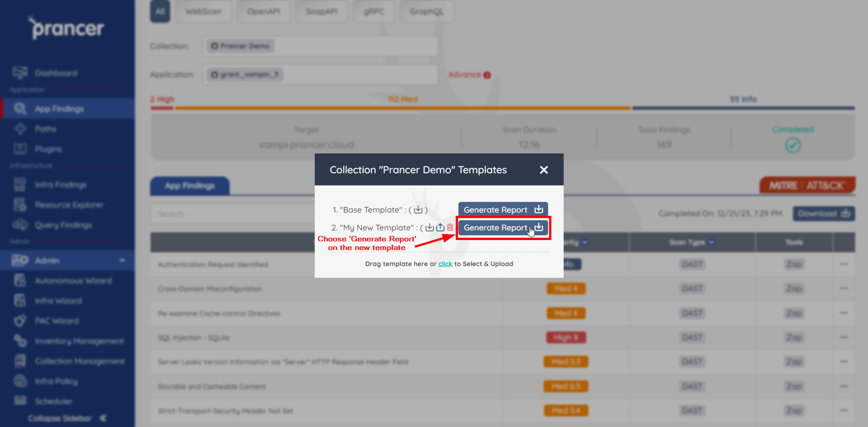Viewport: 868px width, 427px height.
Task: Switch to the OpenAPI filter tab
Action: (264, 11)
